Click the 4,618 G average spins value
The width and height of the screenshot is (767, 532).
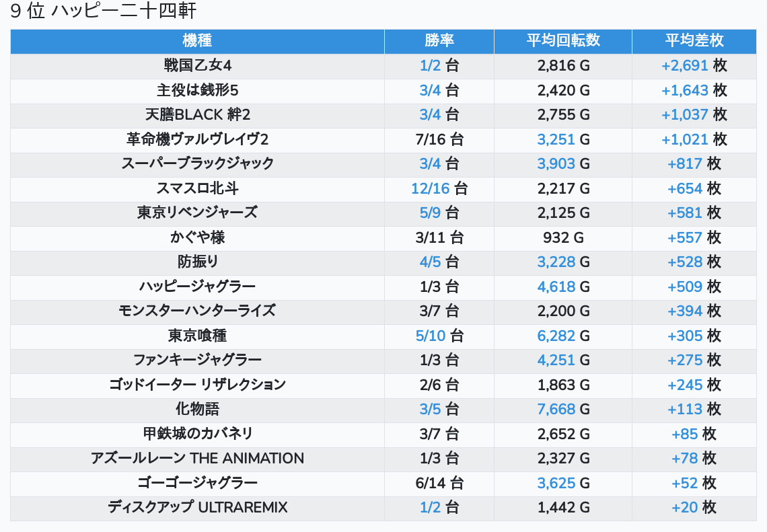pyautogui.click(x=556, y=287)
